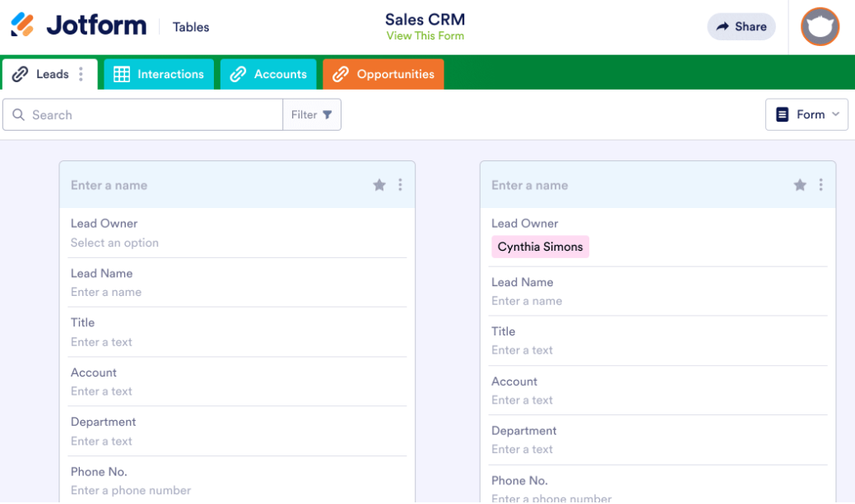Select an option for Lead Owner

[114, 243]
